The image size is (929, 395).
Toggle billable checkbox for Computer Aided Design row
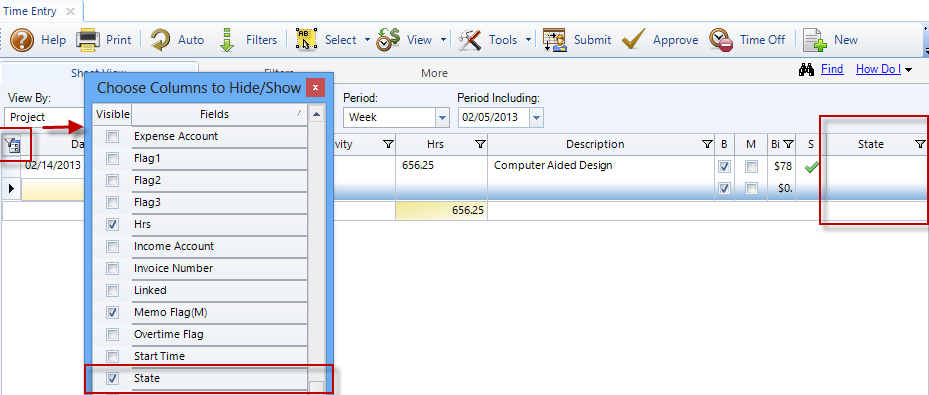tap(724, 167)
